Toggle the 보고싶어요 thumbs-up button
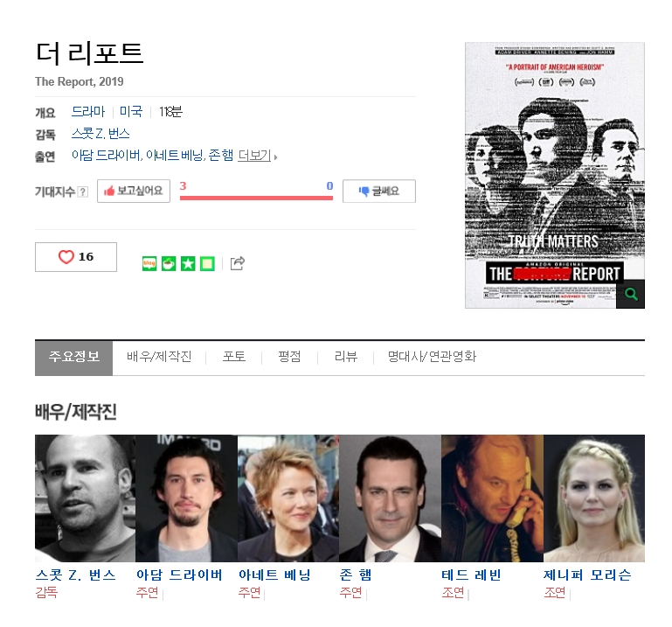The image size is (672, 627). pyautogui.click(x=134, y=191)
